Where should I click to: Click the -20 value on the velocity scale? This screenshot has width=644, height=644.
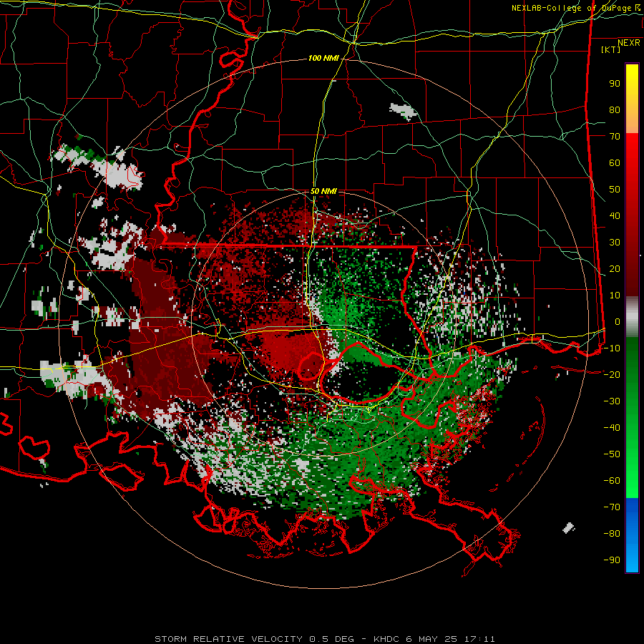tap(612, 374)
